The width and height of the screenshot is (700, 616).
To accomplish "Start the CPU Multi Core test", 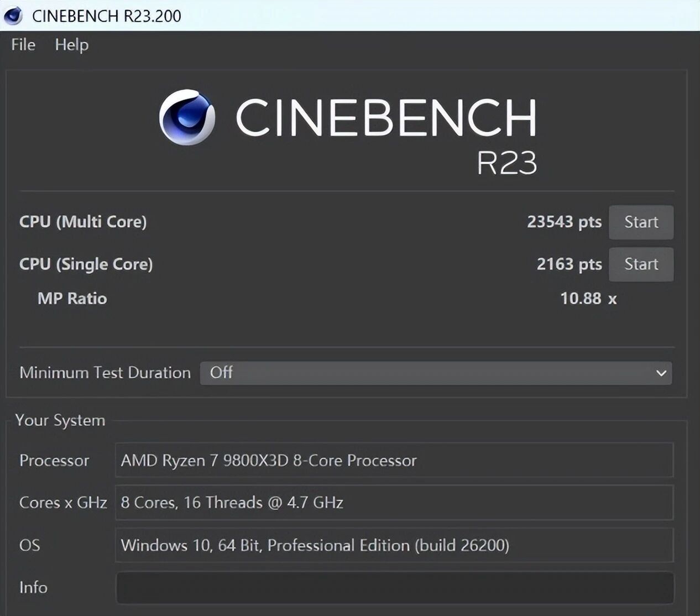I will click(x=641, y=222).
